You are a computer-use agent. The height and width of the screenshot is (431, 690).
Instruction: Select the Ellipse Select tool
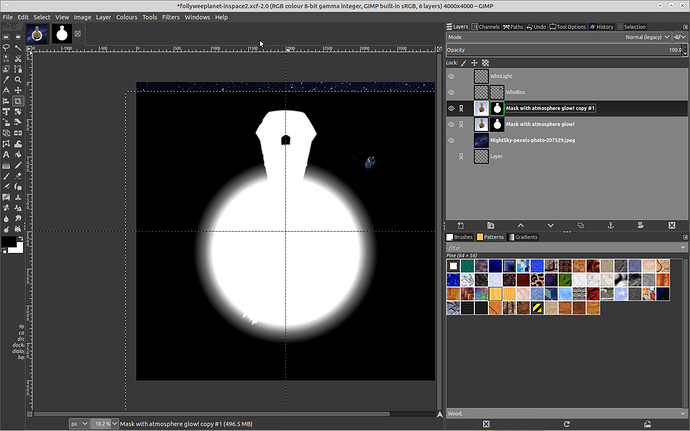(18, 37)
